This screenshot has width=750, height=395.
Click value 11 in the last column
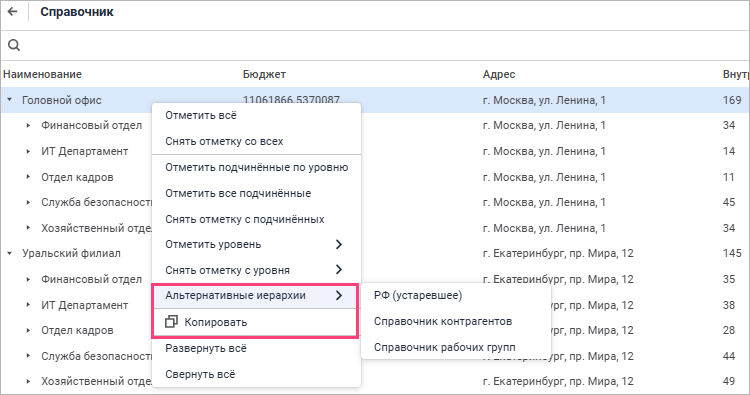(x=728, y=177)
